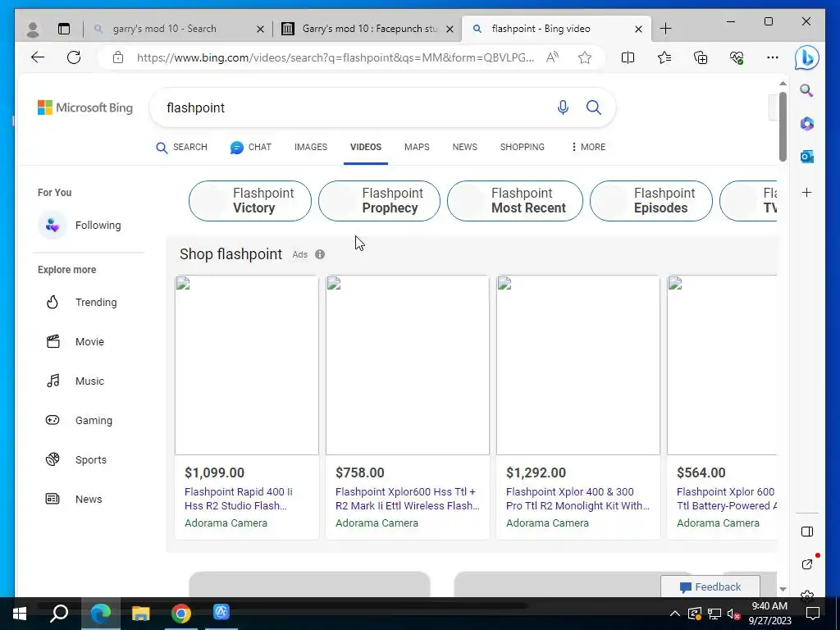Open a new tab with plus button
This screenshot has width=840, height=630.
tap(665, 29)
